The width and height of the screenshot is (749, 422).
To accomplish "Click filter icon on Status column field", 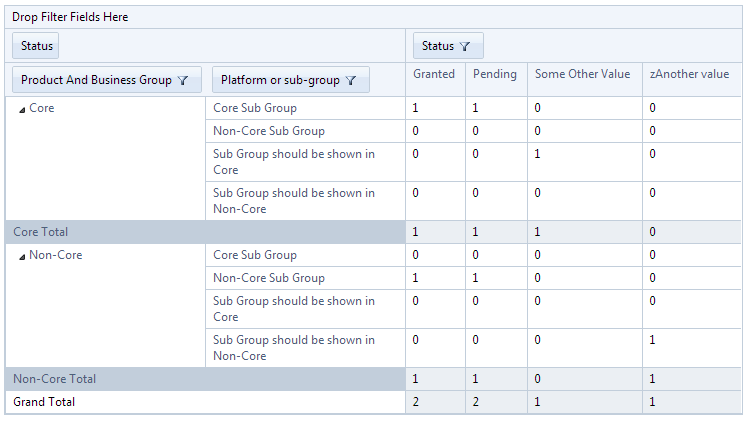I will coord(466,46).
